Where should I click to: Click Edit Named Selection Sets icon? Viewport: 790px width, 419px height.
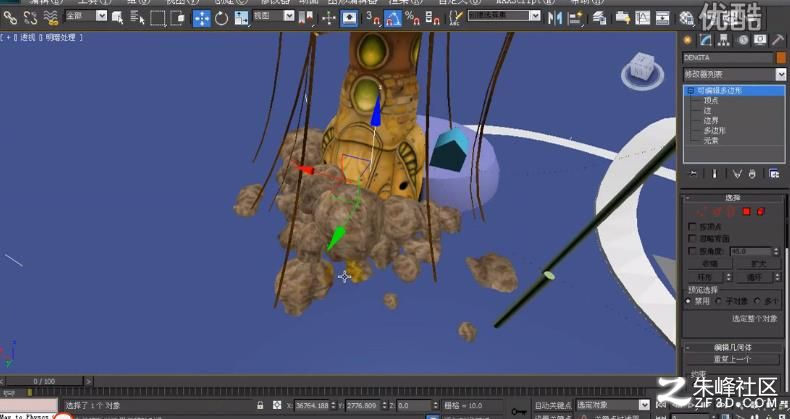click(456, 18)
